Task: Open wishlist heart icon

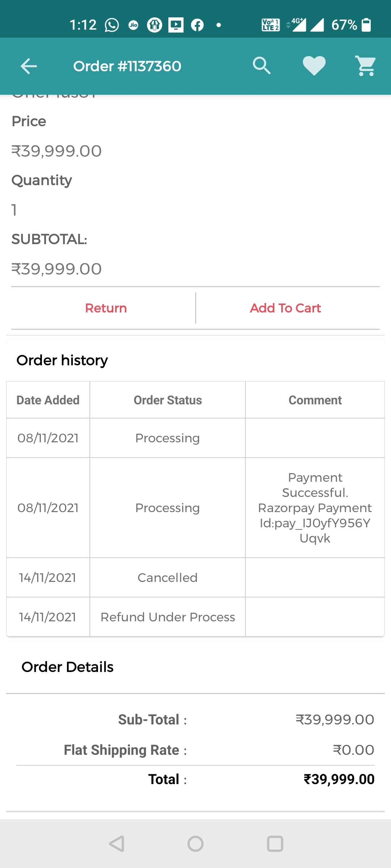Action: pos(314,66)
